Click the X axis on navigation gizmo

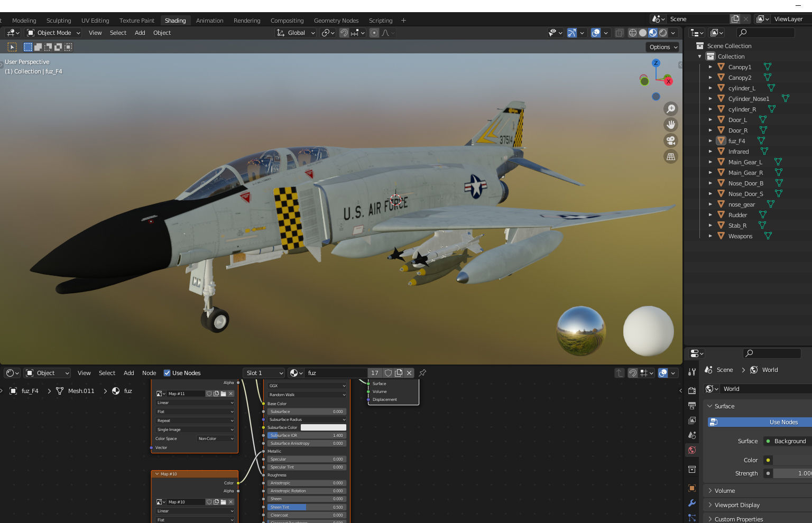coord(668,81)
